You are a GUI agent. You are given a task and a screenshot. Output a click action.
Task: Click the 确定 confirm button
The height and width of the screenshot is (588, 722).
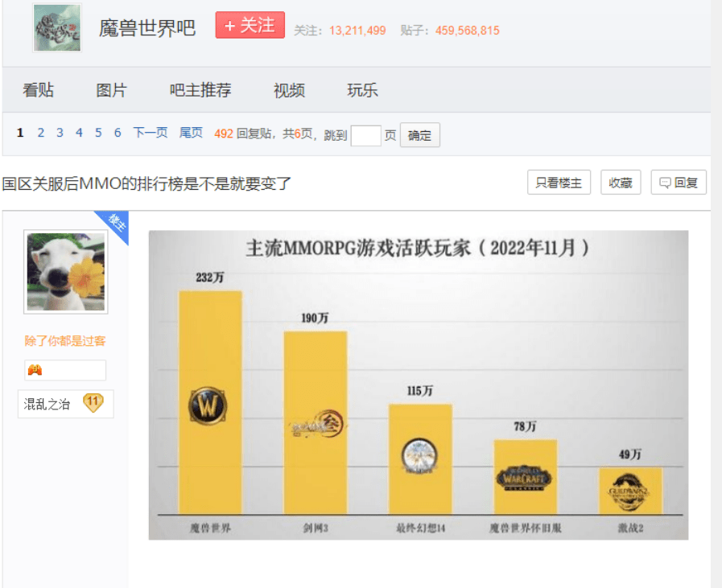(419, 135)
